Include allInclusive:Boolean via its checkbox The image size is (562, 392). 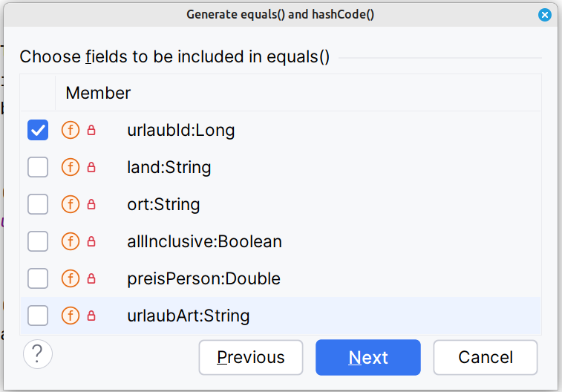click(x=38, y=242)
